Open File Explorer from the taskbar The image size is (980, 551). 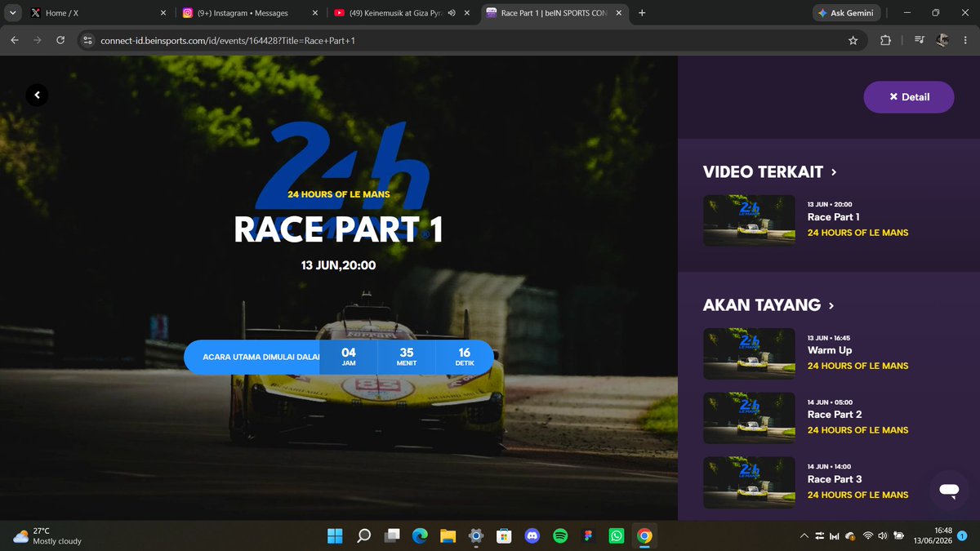tap(448, 535)
